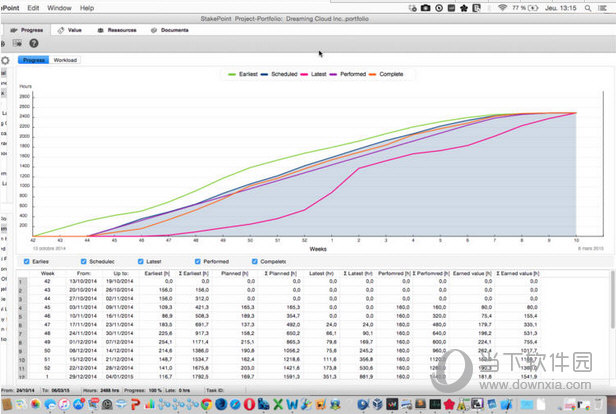The image size is (616, 414).
Task: Uncheck the Latest curve checkbox
Action: pos(140,262)
